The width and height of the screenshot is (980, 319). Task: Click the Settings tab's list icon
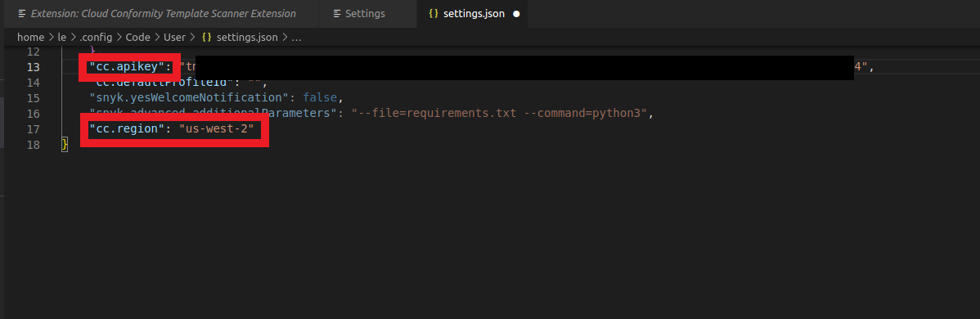pos(338,14)
